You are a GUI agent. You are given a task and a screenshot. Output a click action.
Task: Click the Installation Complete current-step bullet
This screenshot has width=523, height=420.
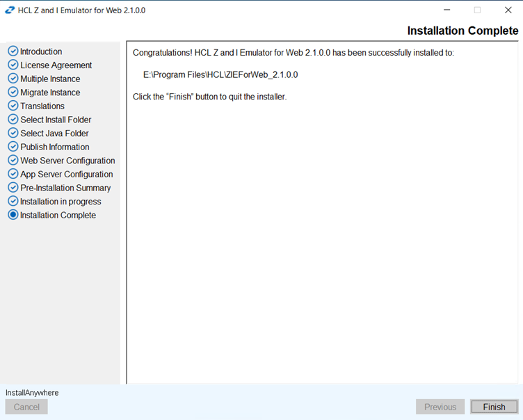[13, 215]
